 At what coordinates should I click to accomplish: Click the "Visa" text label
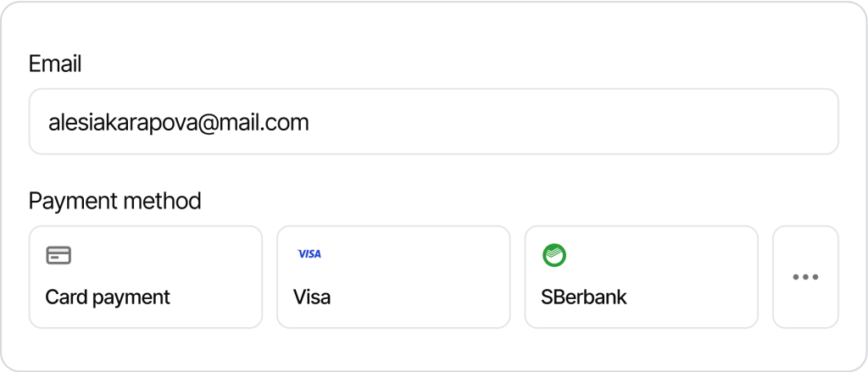click(312, 297)
